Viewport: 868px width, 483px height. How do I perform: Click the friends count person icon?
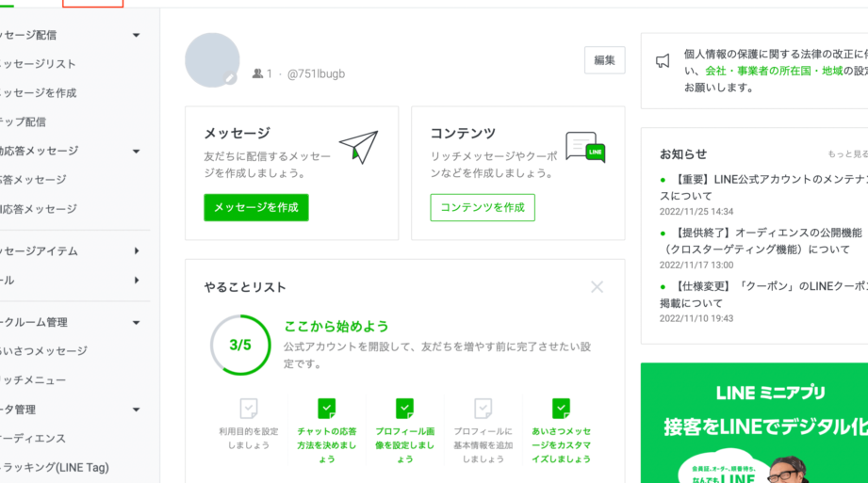coord(257,73)
